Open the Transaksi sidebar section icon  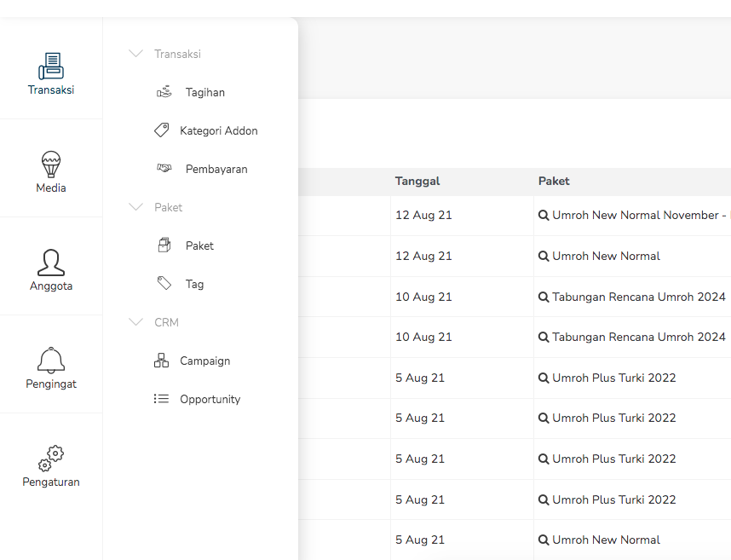pos(51,66)
